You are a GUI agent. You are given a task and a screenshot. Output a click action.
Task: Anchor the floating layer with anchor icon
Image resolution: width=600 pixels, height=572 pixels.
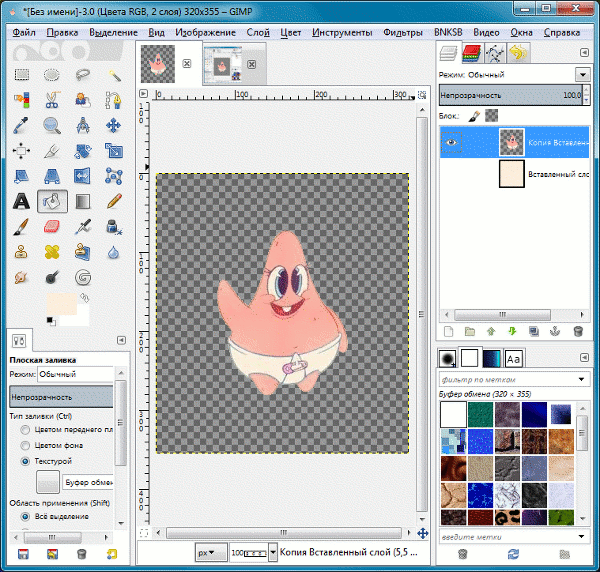pyautogui.click(x=554, y=331)
